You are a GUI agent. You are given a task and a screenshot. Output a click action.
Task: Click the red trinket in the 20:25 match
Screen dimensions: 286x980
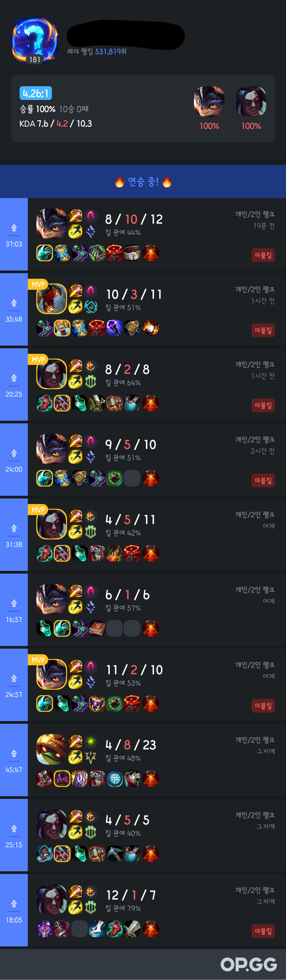[151, 403]
